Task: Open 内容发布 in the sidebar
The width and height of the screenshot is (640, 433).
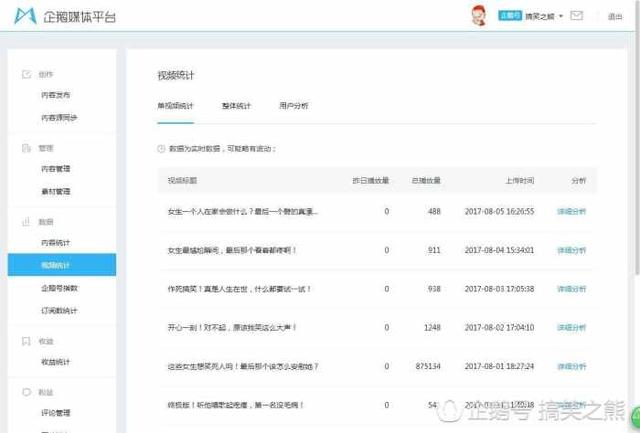Action: tap(56, 95)
